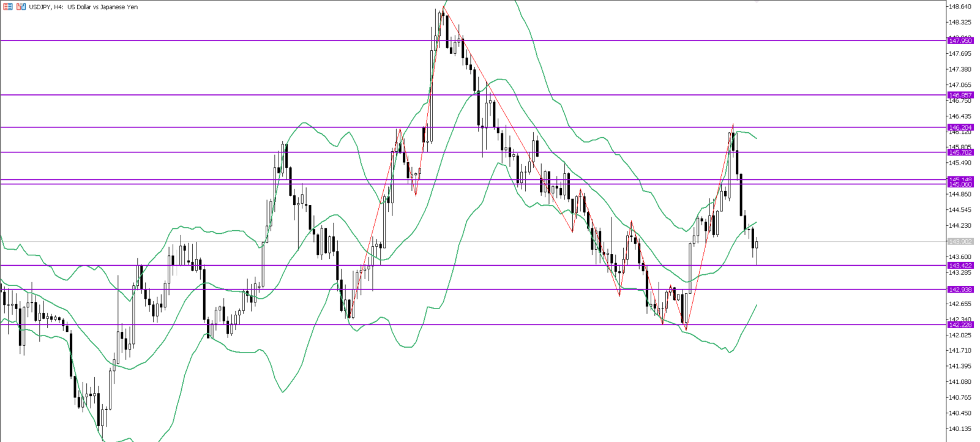
Task: Click the 141.080 value on price axis
Action: (959, 382)
